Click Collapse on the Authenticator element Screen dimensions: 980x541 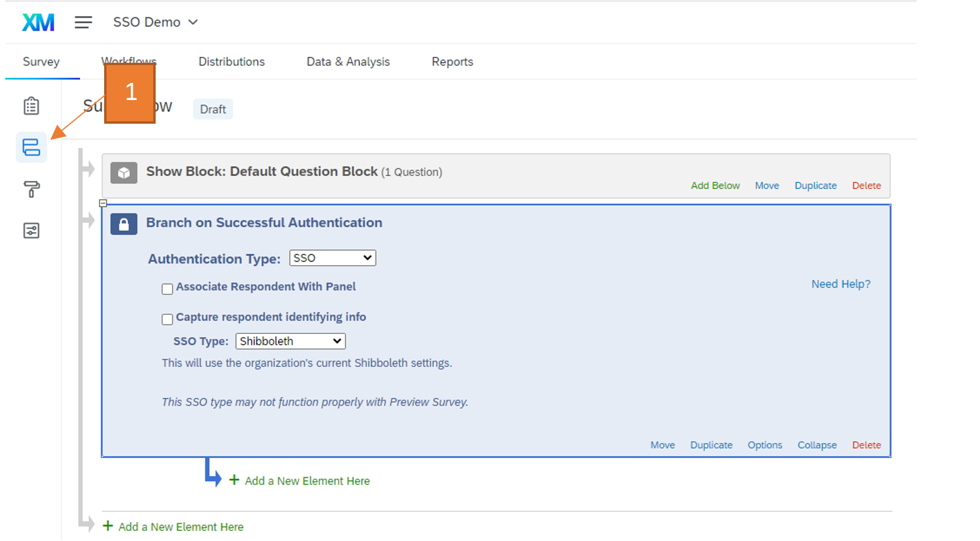coord(817,445)
